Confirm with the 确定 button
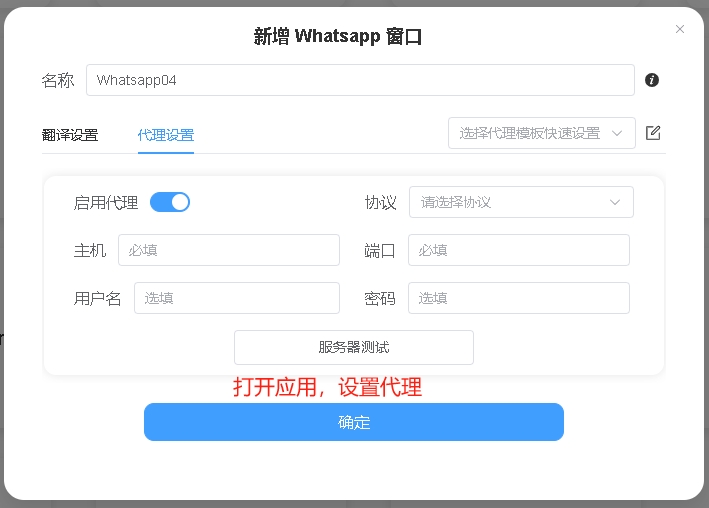Image resolution: width=709 pixels, height=508 pixels. pyautogui.click(x=354, y=422)
